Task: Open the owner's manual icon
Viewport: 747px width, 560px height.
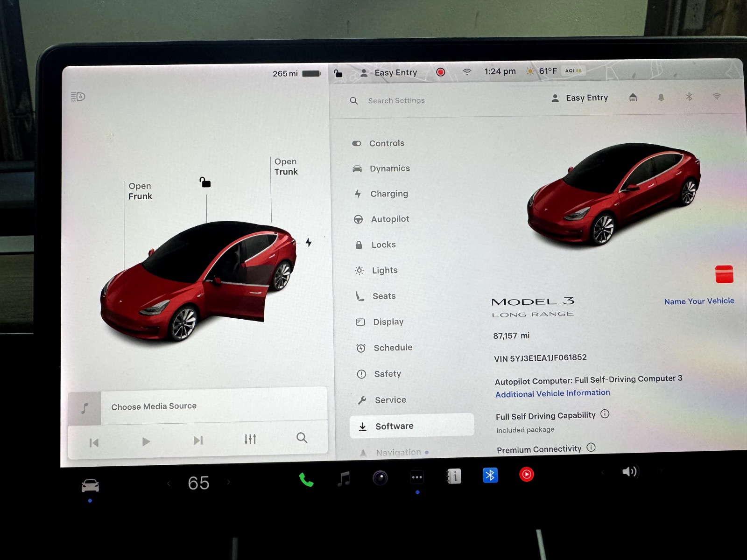Action: point(454,476)
